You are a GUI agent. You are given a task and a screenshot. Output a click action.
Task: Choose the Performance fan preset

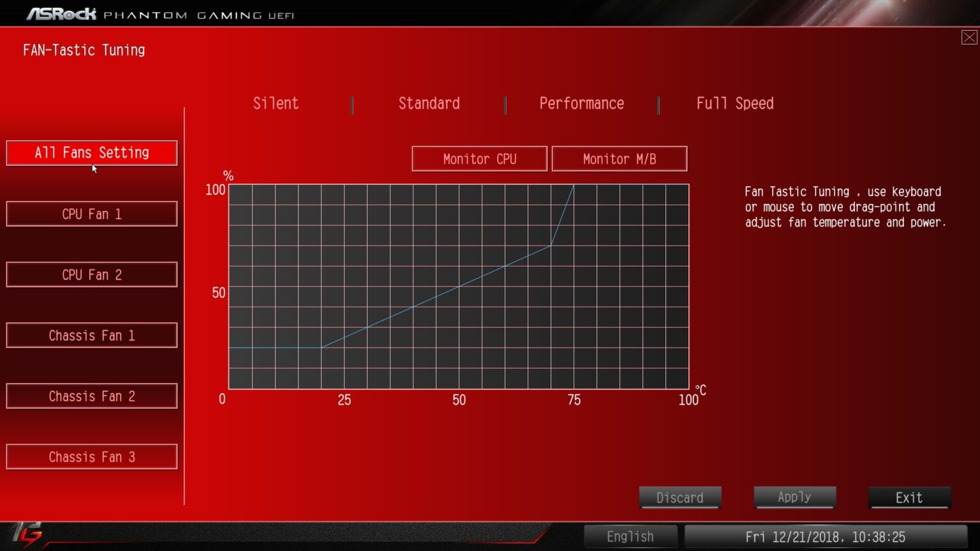581,103
